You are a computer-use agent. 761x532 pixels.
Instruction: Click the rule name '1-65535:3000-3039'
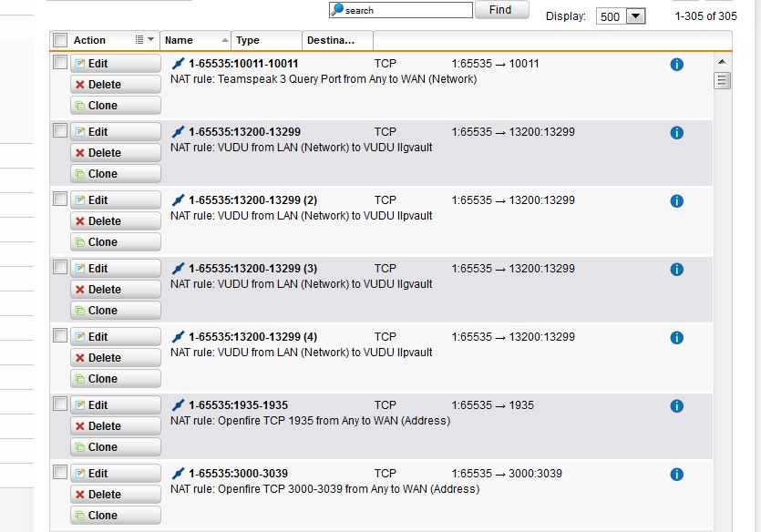tap(238, 474)
